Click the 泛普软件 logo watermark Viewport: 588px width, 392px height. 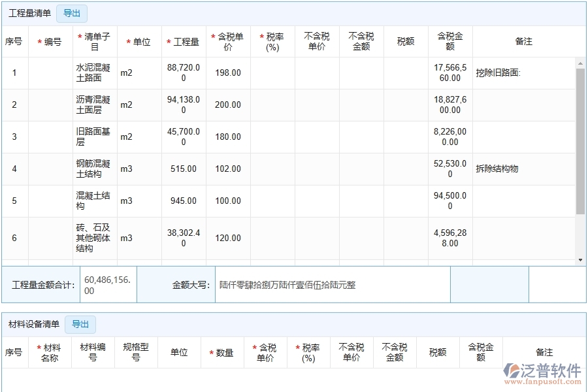pyautogui.click(x=542, y=372)
